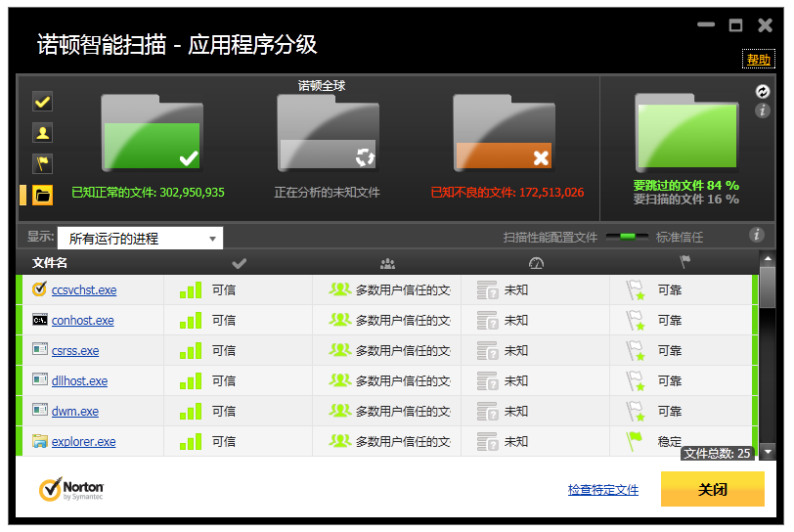Click 可信 text in dllhost.exe row

pos(223,381)
